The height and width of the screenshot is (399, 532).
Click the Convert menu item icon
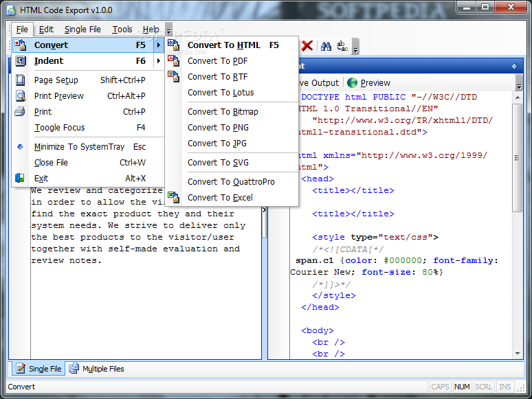tap(21, 45)
